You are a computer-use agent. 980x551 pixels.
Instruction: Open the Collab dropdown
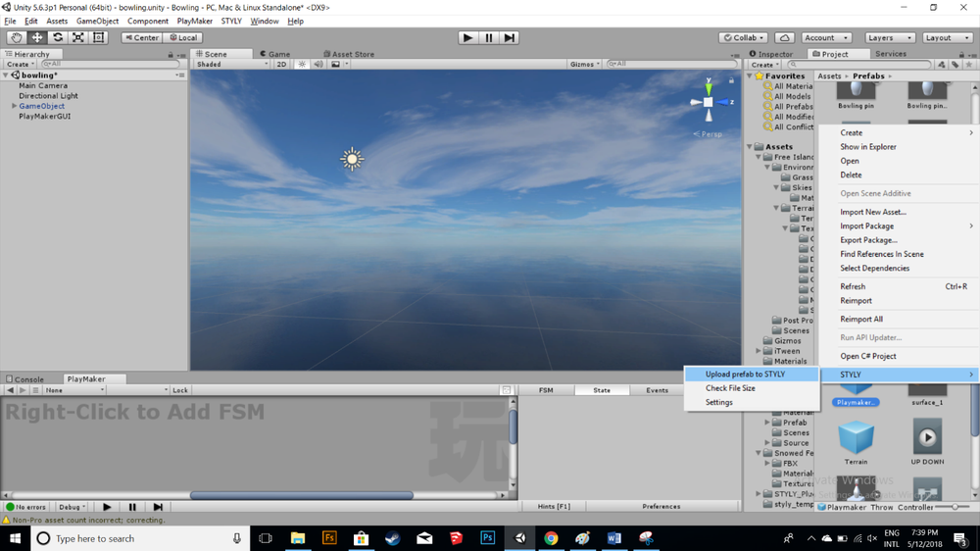(744, 37)
